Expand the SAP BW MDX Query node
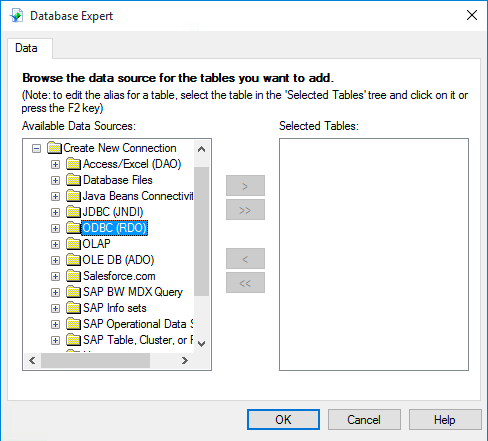Image resolution: width=488 pixels, height=441 pixels. (x=55, y=292)
